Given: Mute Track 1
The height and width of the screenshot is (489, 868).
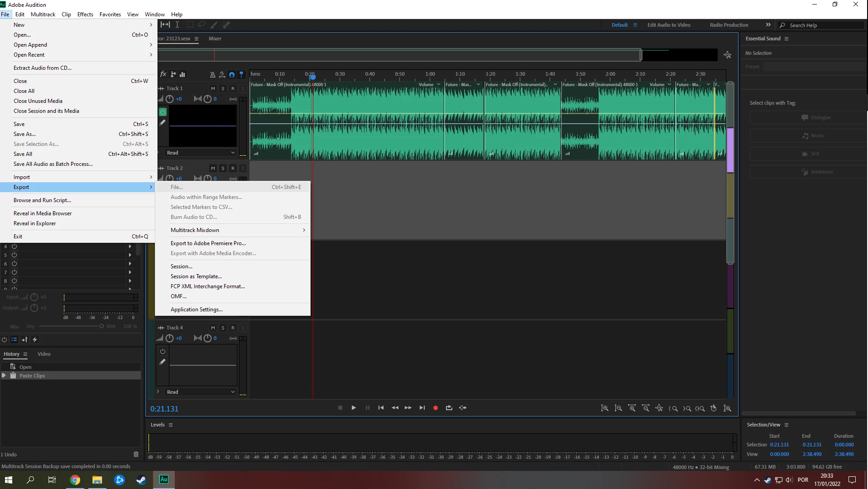Looking at the screenshot, I should point(213,88).
